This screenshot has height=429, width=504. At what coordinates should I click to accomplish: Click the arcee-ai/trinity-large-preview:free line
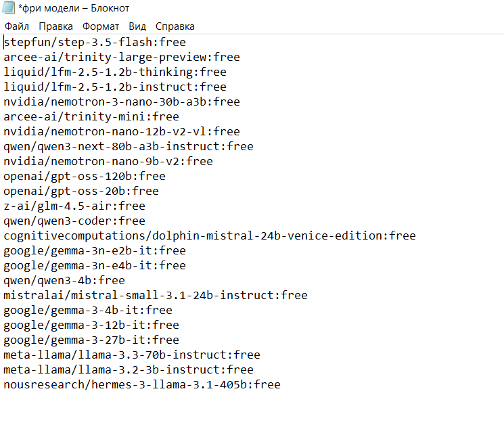click(x=122, y=57)
